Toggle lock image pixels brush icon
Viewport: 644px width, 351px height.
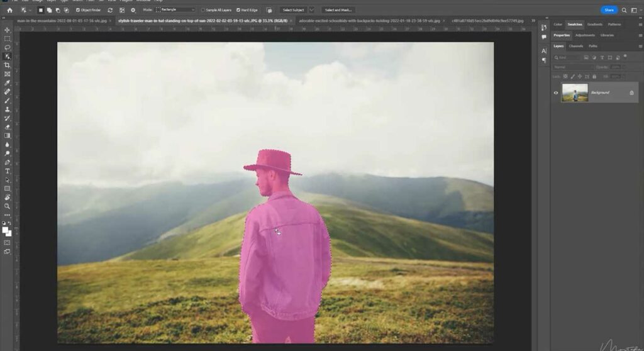click(572, 77)
